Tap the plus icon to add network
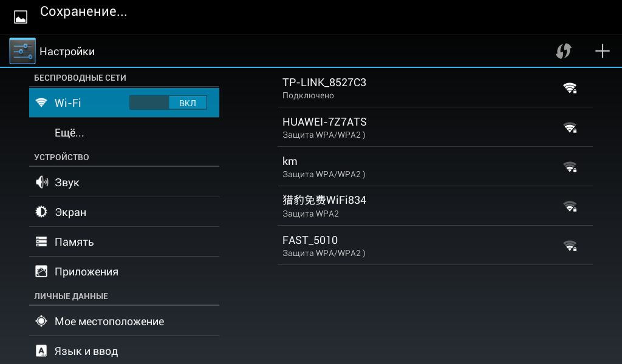This screenshot has width=622, height=364. (x=602, y=51)
